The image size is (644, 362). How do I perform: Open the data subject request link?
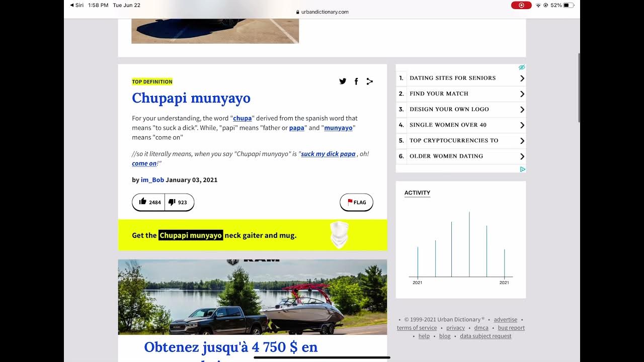tap(486, 336)
